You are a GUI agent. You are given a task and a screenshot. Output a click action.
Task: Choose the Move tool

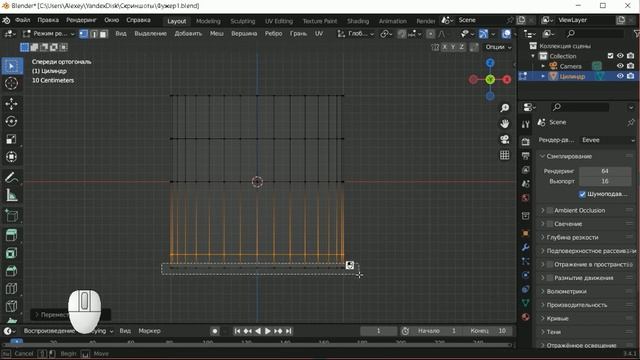pyautogui.click(x=11, y=104)
